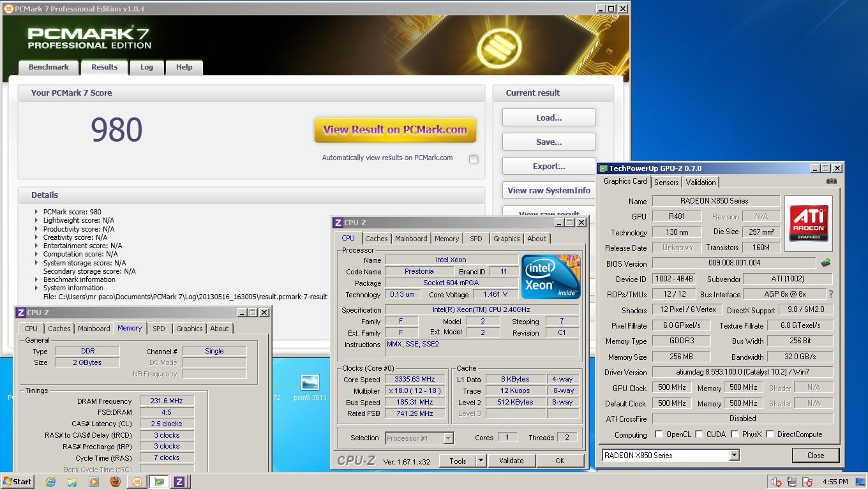This screenshot has height=490, width=868.
Task: Toggle the CUDA checkbox in GPU-Z
Action: pos(699,434)
